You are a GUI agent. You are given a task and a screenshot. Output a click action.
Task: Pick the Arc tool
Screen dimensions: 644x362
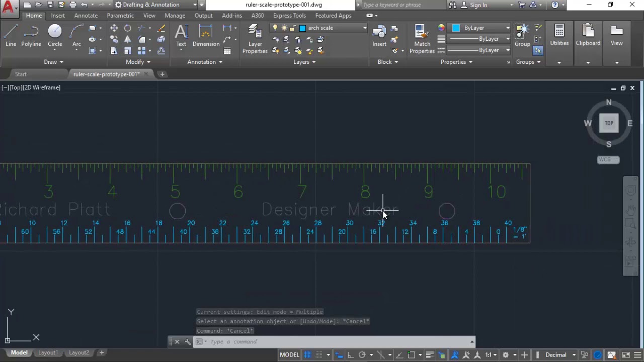pyautogui.click(x=76, y=36)
